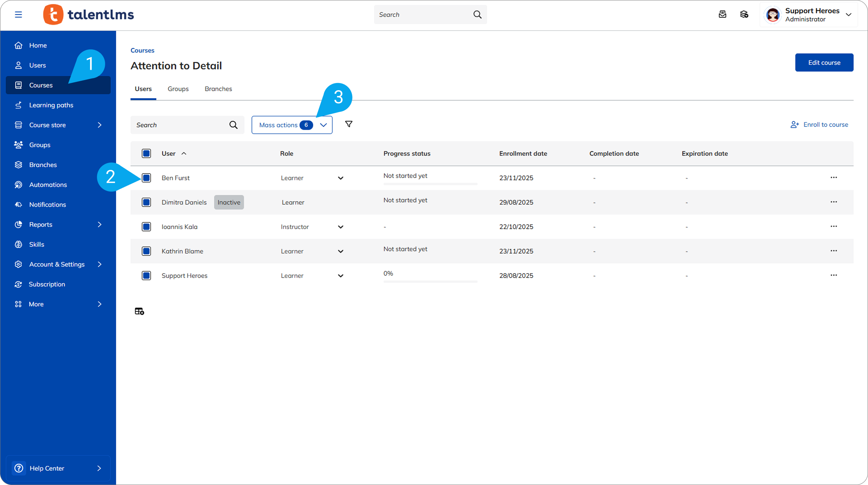Click the Automations sidebar icon
Image resolution: width=868 pixels, height=485 pixels.
(18, 185)
